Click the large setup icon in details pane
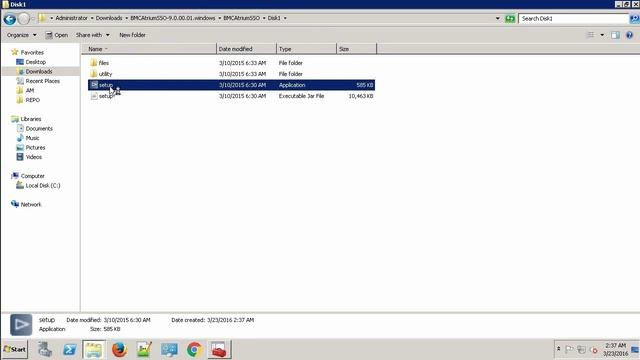The width and height of the screenshot is (640, 360). tap(21, 324)
